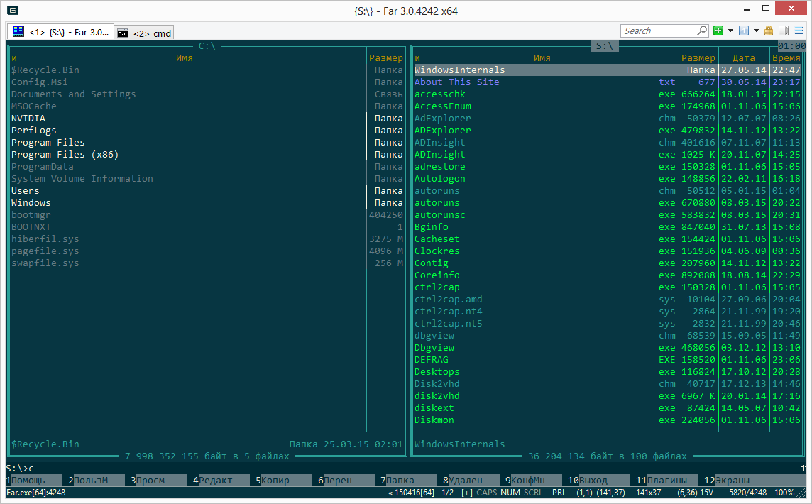Click the F7 Папка key bar button
The height and width of the screenshot is (504, 812).
[408, 480]
